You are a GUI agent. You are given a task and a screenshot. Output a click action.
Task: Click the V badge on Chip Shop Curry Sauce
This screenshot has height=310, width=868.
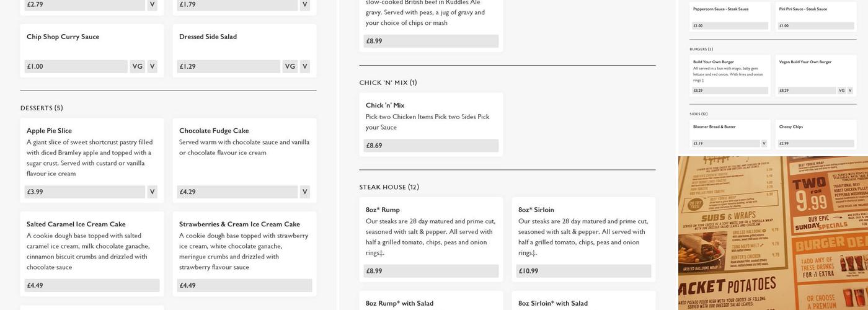[x=152, y=66]
